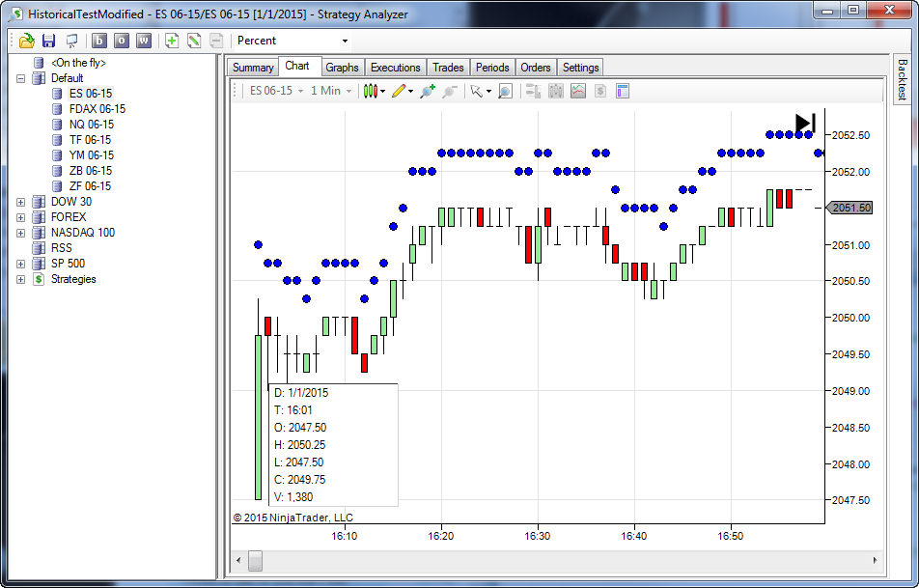Open the ES 06-15 instrument selector dropdown
This screenshot has height=588, width=919.
(277, 91)
